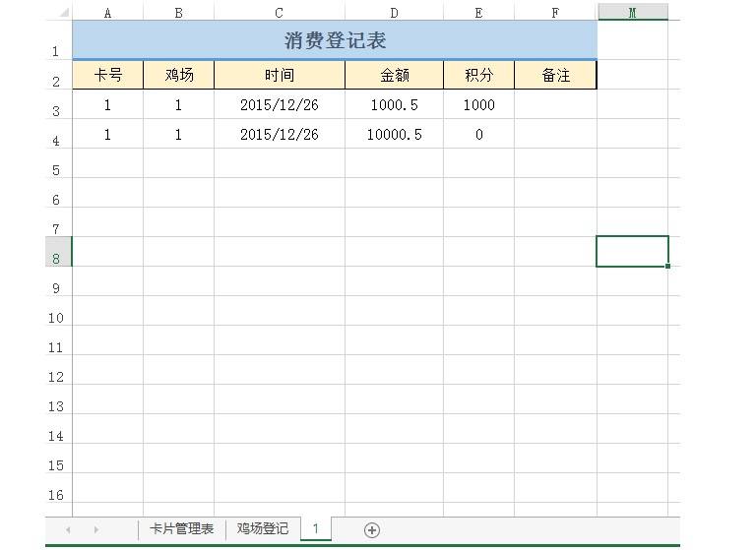Select the 卡号 cell in row 3

pos(107,104)
